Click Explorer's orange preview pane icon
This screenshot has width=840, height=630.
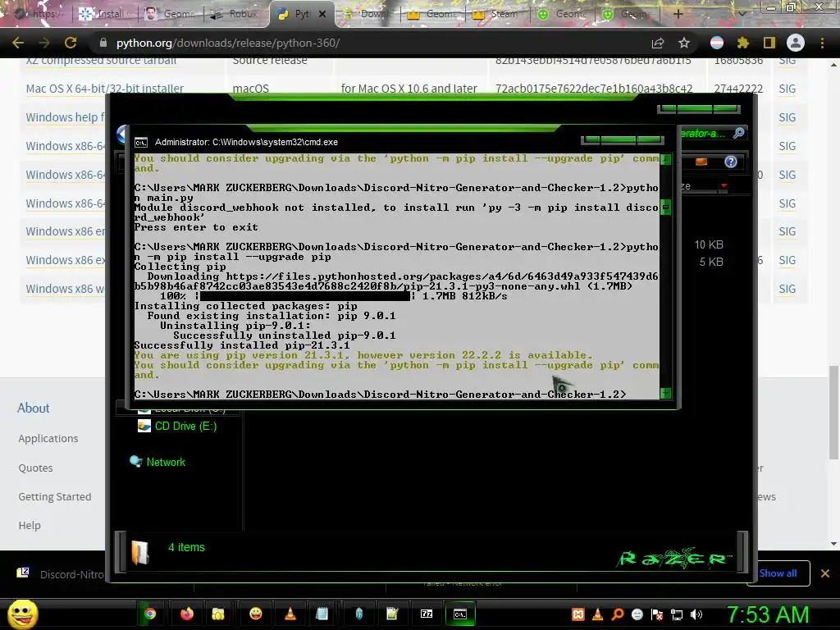[x=701, y=162]
